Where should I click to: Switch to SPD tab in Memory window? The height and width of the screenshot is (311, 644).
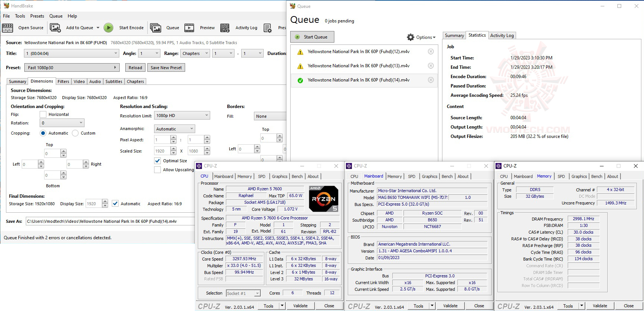coord(561,176)
